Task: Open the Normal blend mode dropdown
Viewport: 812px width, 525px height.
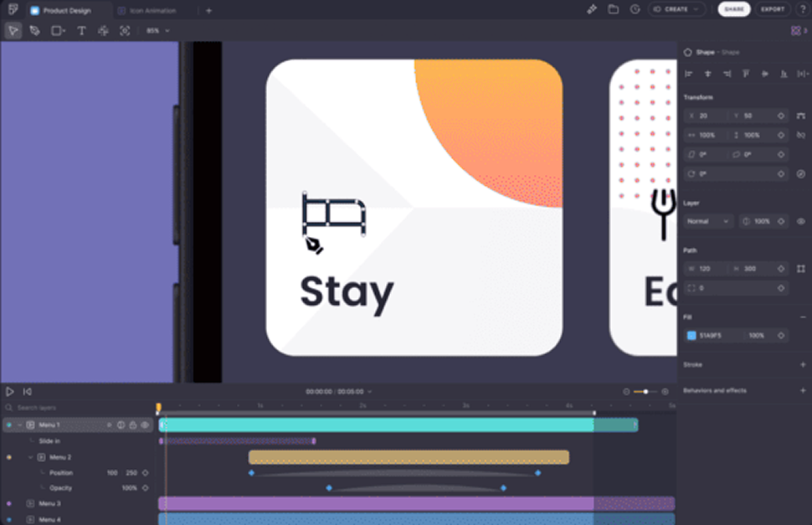Action: pos(708,221)
